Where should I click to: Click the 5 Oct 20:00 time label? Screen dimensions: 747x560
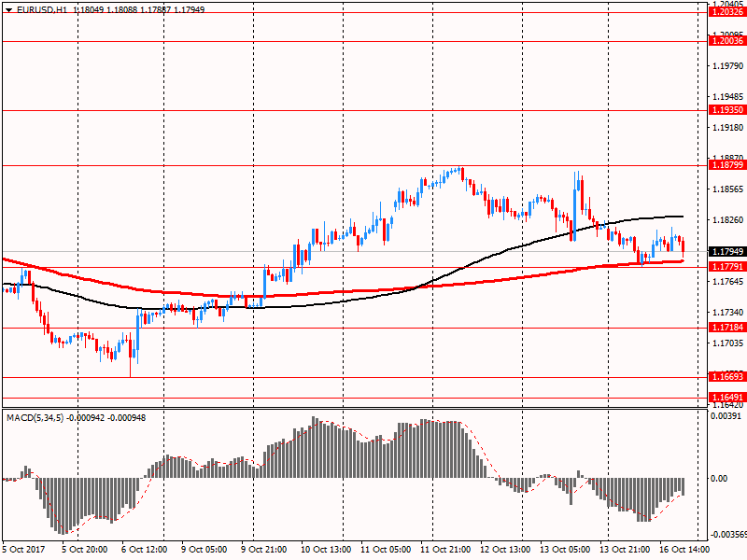pyautogui.click(x=85, y=549)
